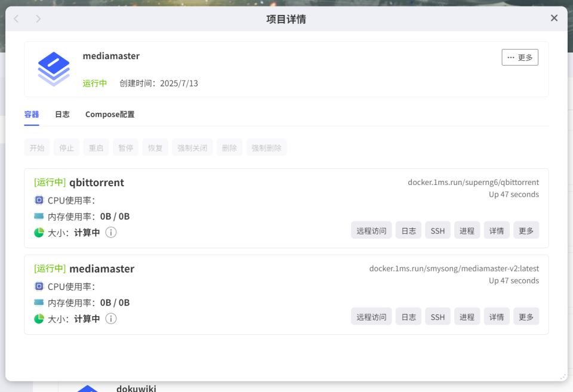Viewport: 573px width, 392px height.
Task: Click the forward navigation arrow
Action: point(38,18)
